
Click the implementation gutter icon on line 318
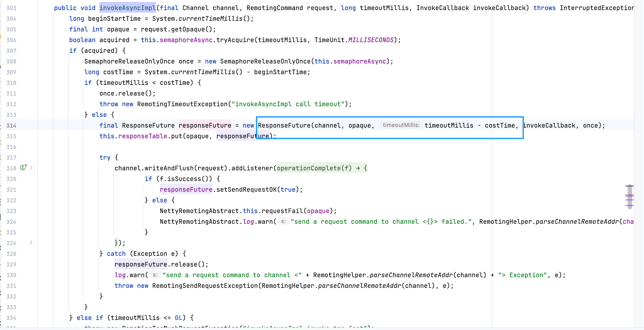pyautogui.click(x=23, y=168)
